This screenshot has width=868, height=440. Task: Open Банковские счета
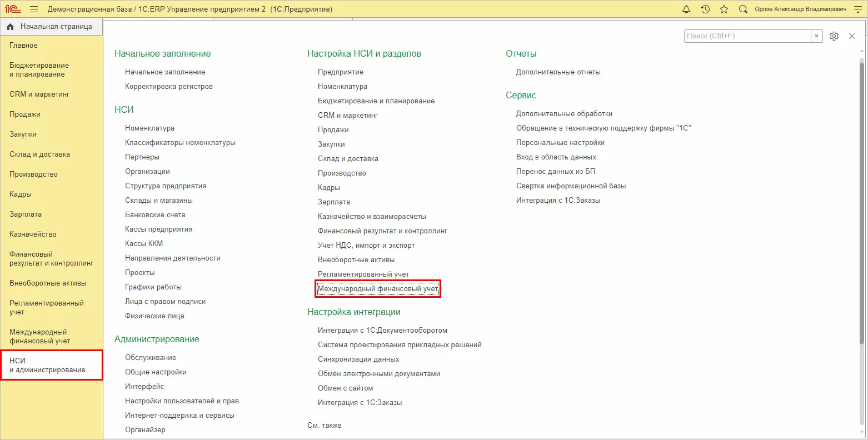coord(155,215)
